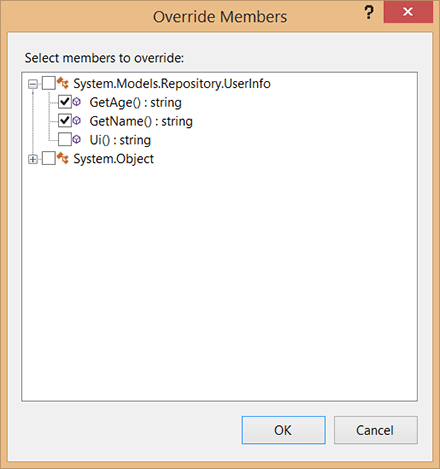Click the class icon beside System.Object
Image resolution: width=440 pixels, height=469 pixels.
click(63, 158)
